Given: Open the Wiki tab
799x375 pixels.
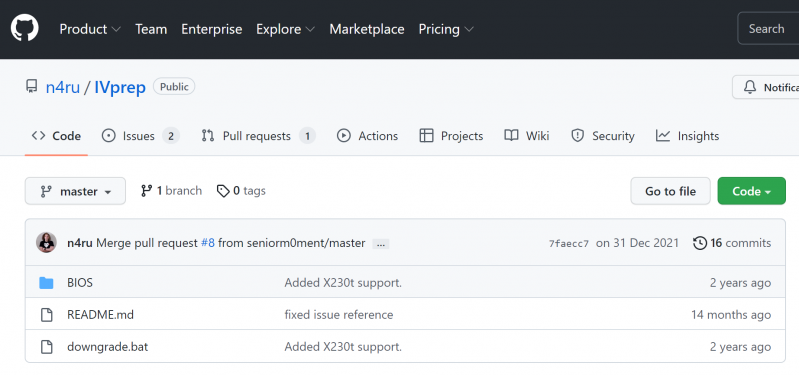Looking at the screenshot, I should 526,136.
